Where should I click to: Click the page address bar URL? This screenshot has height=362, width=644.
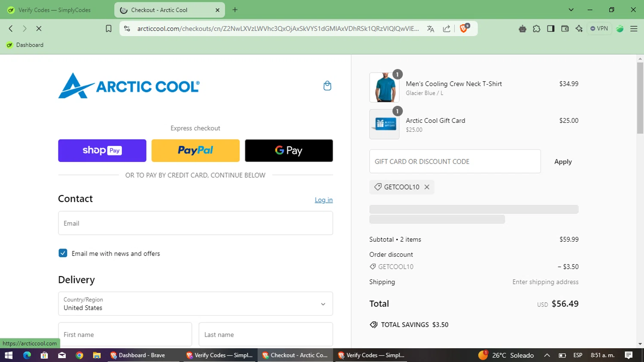pyautogui.click(x=278, y=28)
